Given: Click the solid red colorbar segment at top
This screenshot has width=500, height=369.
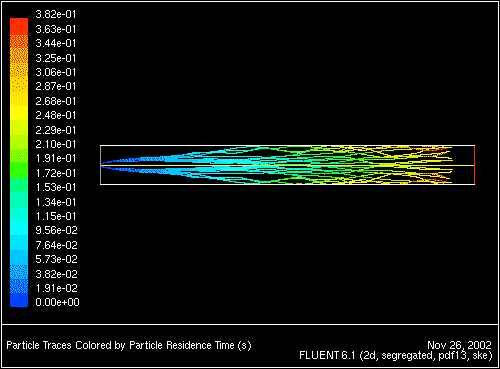Looking at the screenshot, I should click(19, 26).
